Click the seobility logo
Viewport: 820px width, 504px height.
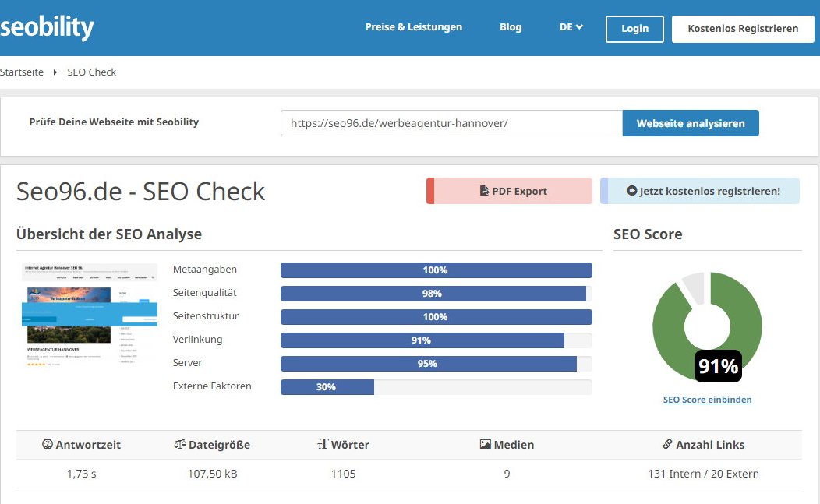[47, 28]
